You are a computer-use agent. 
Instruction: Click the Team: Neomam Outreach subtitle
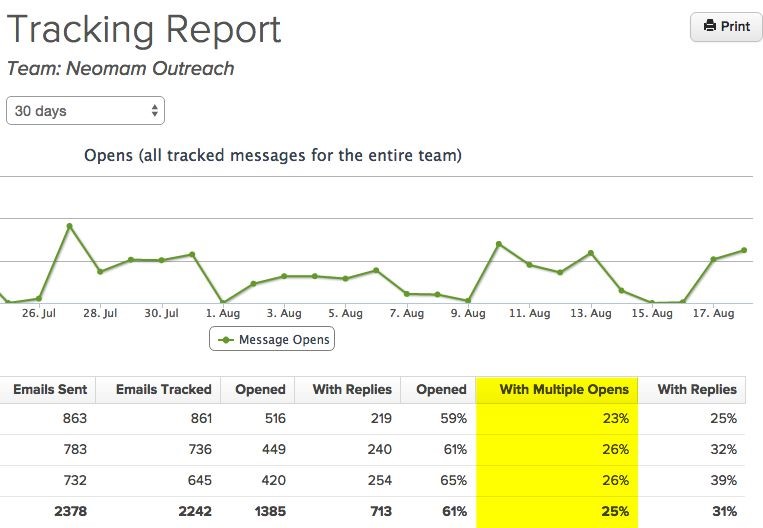tap(120, 69)
